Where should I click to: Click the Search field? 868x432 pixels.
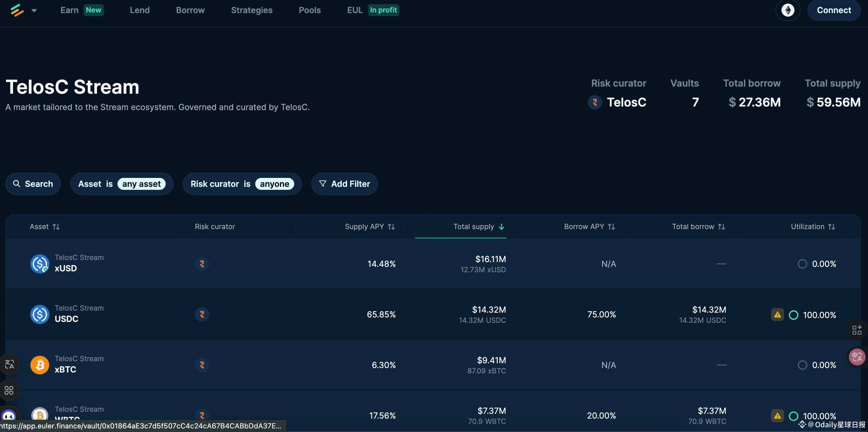pos(33,184)
